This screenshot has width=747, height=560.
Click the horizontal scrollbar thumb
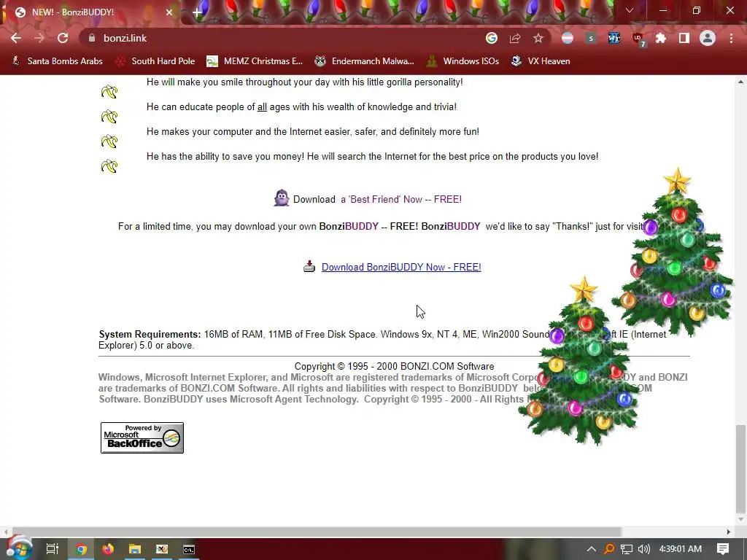(x=317, y=532)
